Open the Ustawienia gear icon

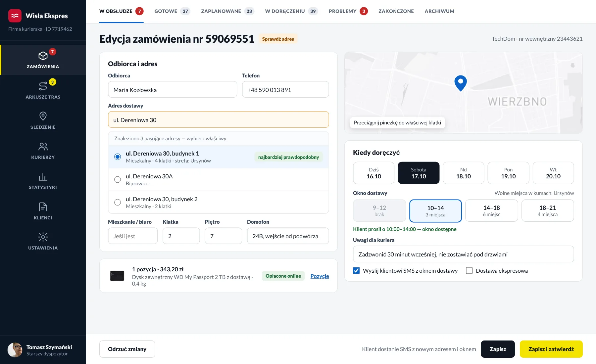tap(43, 237)
